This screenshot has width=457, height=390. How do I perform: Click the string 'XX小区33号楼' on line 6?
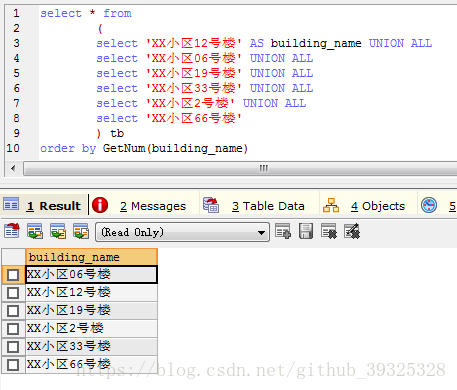click(x=194, y=88)
